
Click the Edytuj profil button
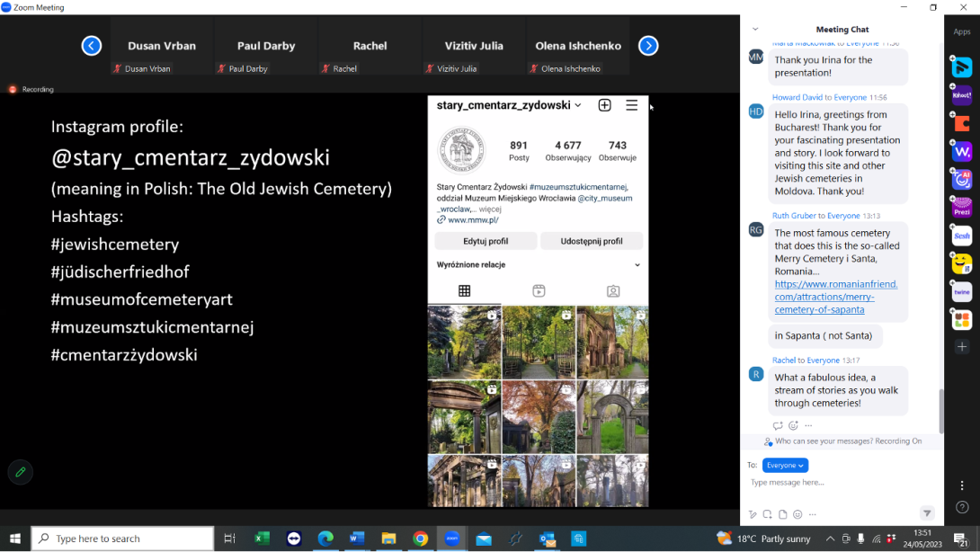click(486, 241)
